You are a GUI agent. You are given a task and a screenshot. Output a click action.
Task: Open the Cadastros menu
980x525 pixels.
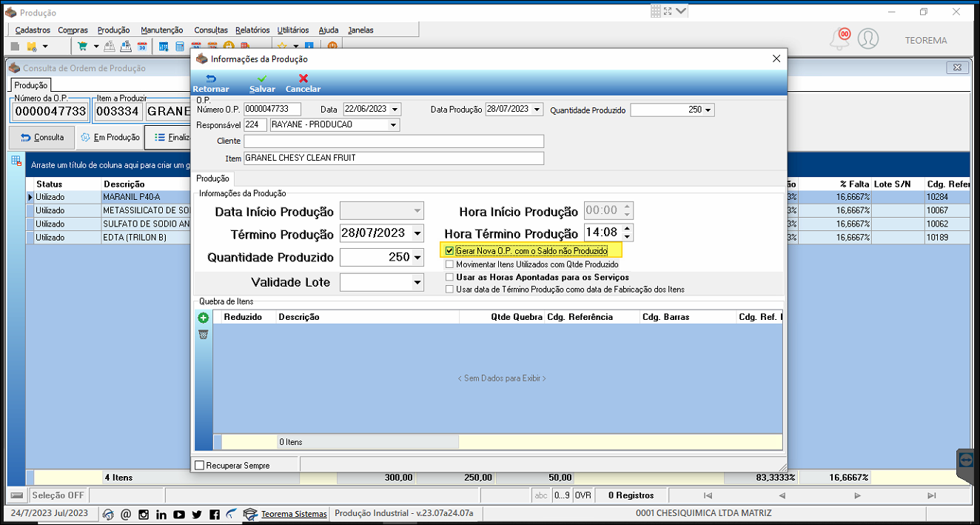click(33, 30)
